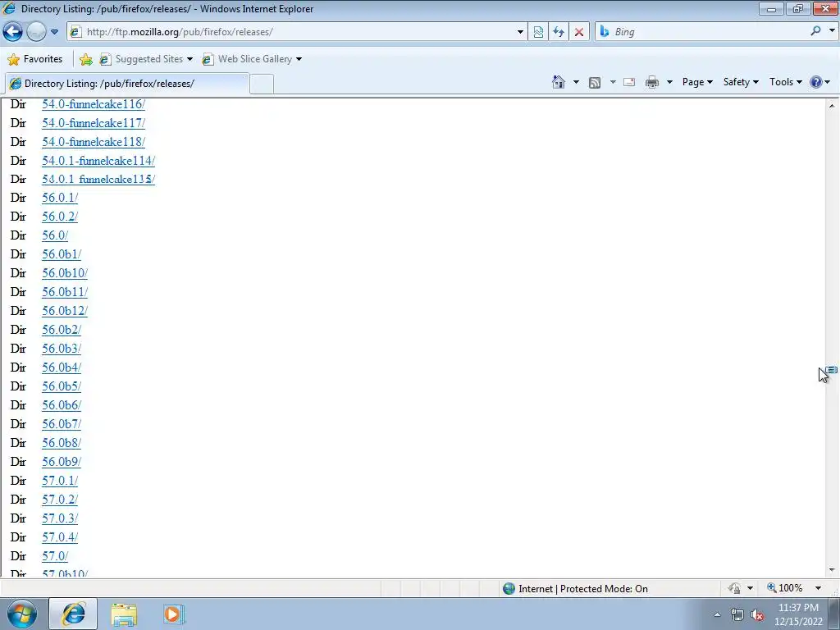This screenshot has width=840, height=630.
Task: Open a new blank tab
Action: pos(262,84)
